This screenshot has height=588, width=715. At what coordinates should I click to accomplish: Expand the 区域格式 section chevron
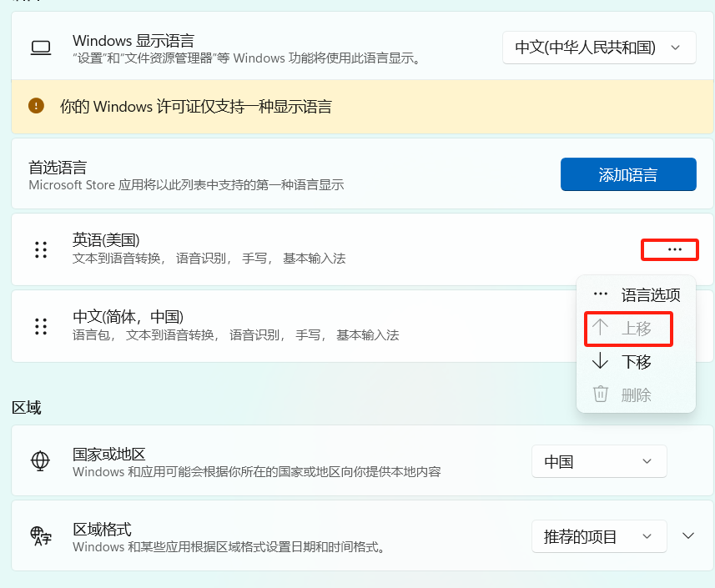pyautogui.click(x=688, y=536)
